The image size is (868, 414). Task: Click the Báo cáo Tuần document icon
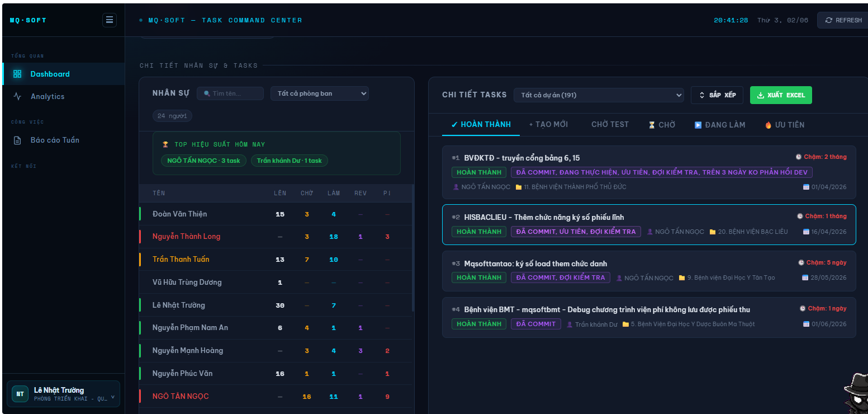point(17,140)
